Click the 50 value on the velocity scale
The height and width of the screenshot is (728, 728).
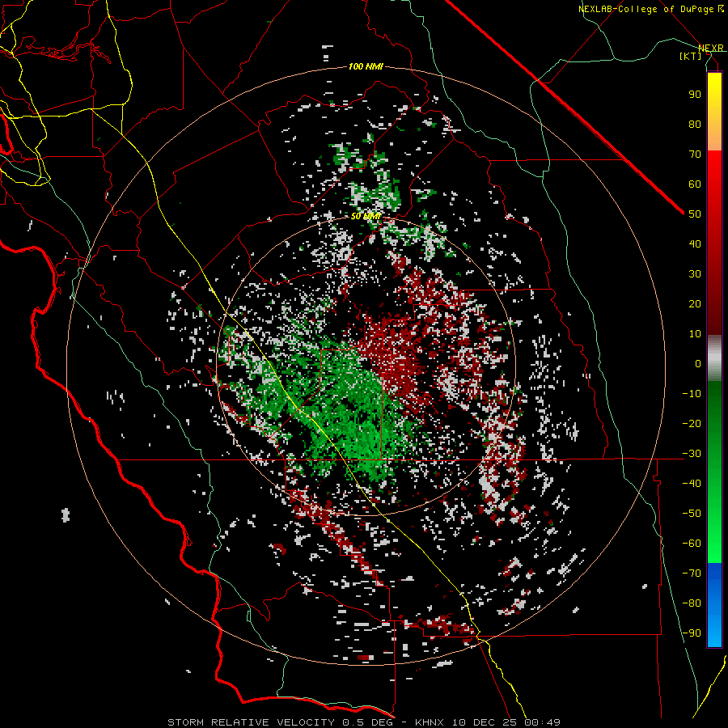coord(695,214)
